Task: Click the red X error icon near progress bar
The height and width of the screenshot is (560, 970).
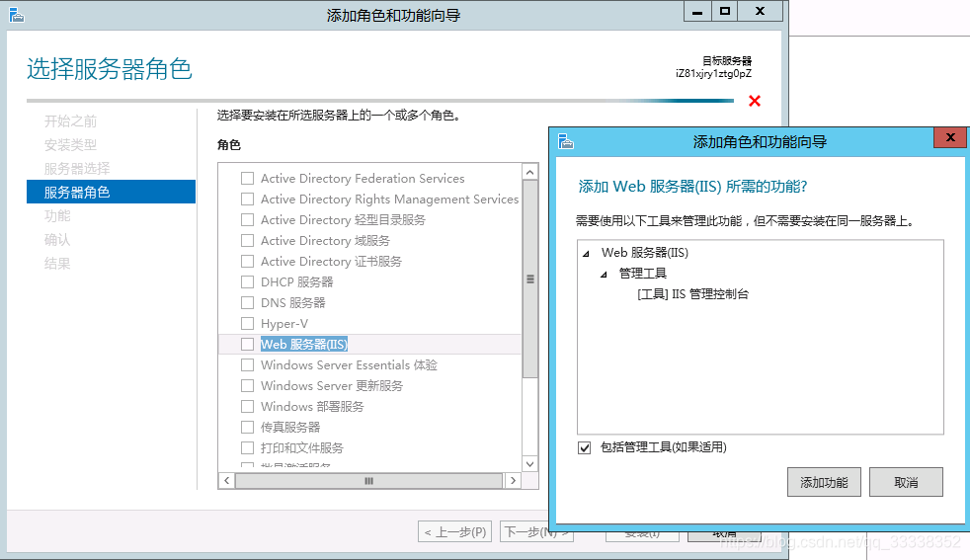Action: pos(754,101)
